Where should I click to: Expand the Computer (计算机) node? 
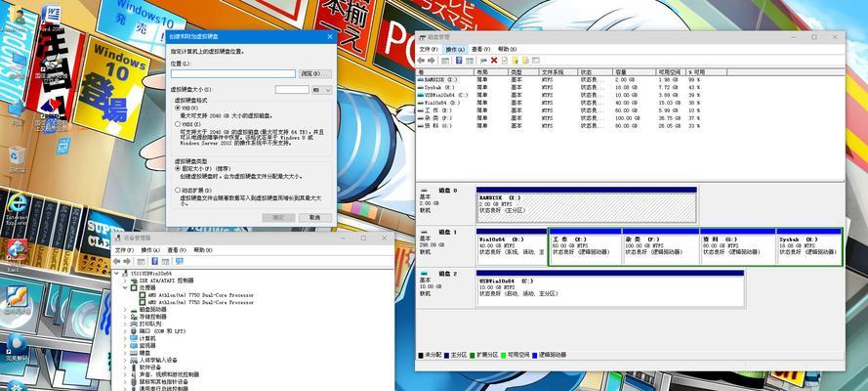[x=125, y=338]
